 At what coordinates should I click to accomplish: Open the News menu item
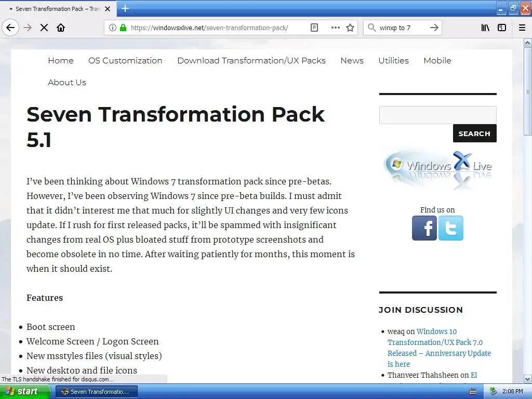[352, 60]
